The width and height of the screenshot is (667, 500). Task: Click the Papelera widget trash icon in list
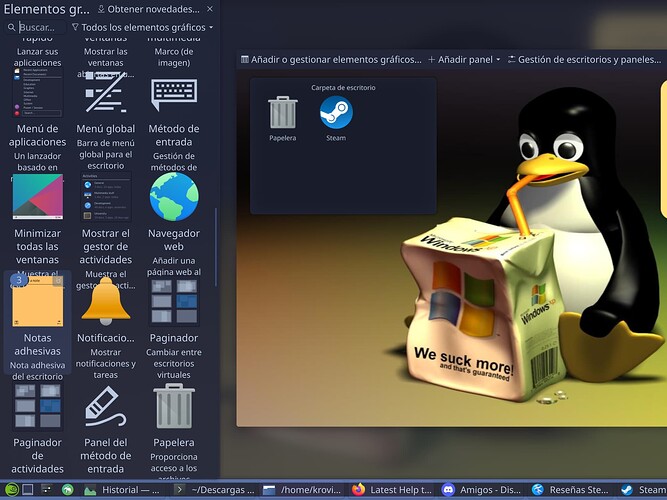[174, 406]
